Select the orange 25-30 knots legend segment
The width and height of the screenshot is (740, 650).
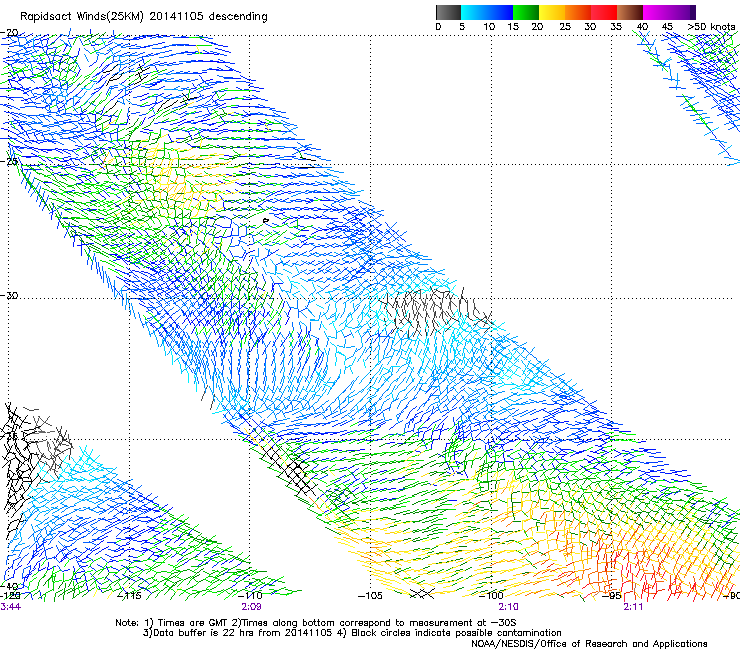click(x=578, y=12)
